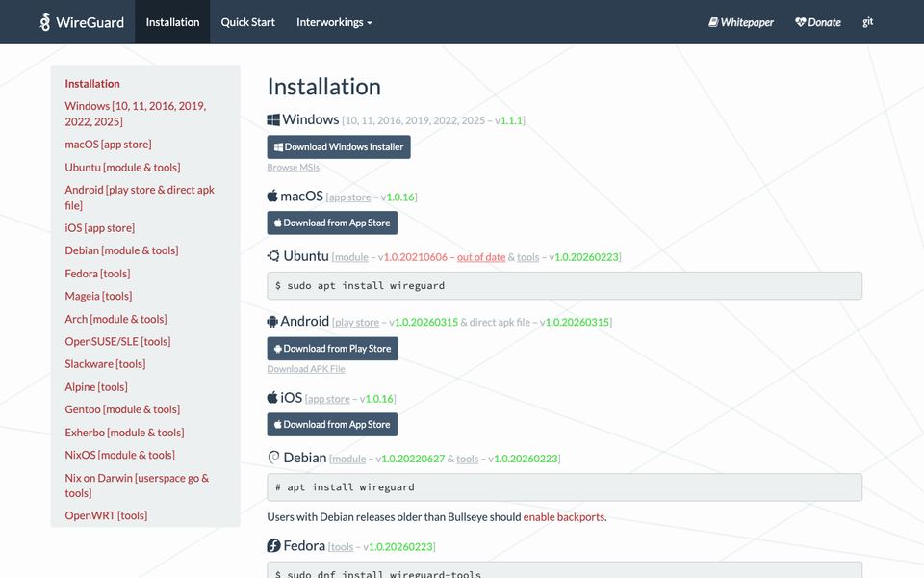The image size is (924, 578).
Task: Click Download from App Store under macOS
Action: [332, 223]
